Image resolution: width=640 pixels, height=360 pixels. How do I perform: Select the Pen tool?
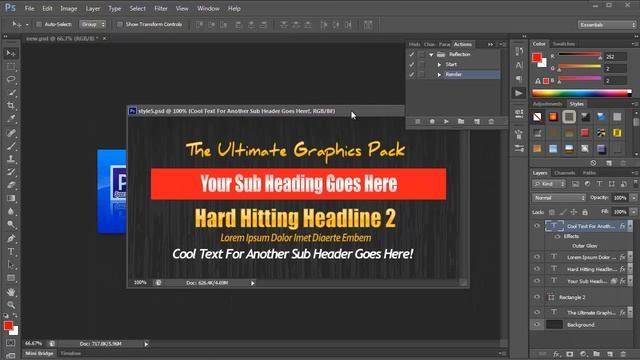[x=11, y=238]
